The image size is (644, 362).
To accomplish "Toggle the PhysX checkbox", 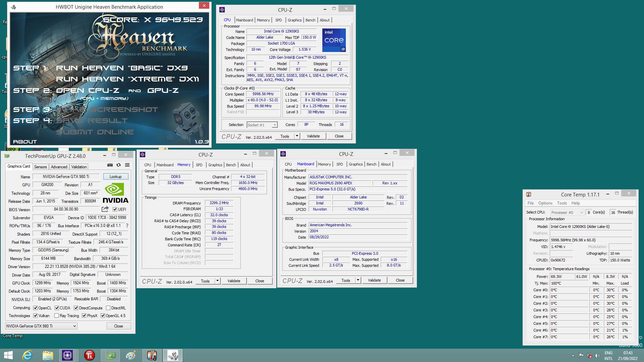I will (x=84, y=316).
